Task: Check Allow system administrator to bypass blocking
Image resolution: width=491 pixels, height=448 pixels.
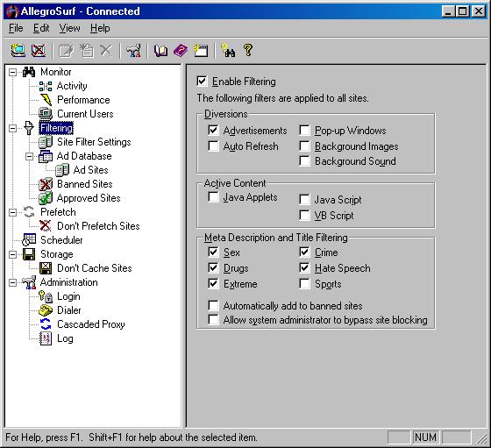Action: [x=213, y=320]
